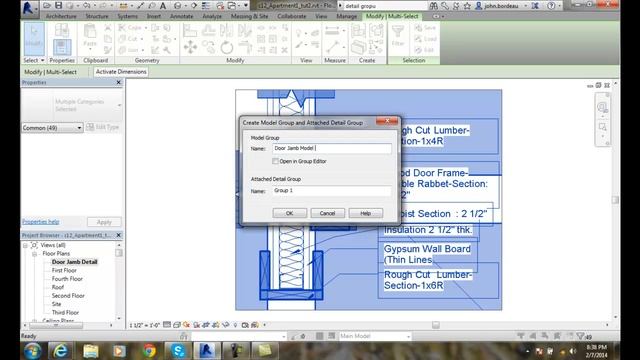This screenshot has height=360, width=640.
Task: Click Cancel in the Create Model Group dialog
Action: click(327, 213)
